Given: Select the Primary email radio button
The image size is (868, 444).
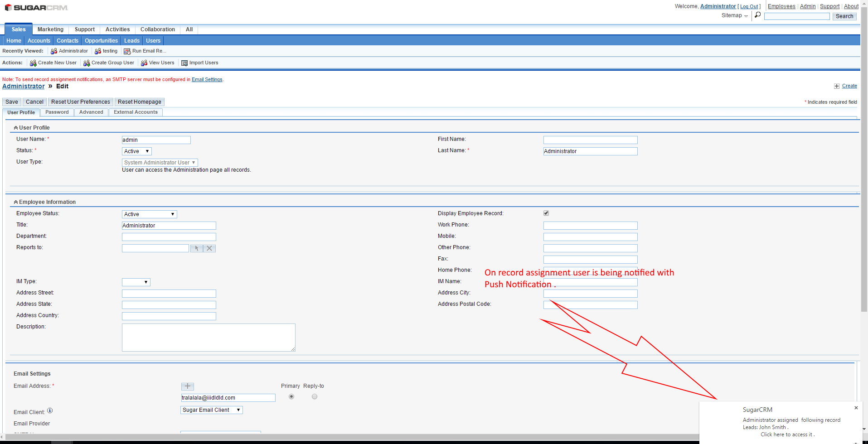Looking at the screenshot, I should (291, 397).
